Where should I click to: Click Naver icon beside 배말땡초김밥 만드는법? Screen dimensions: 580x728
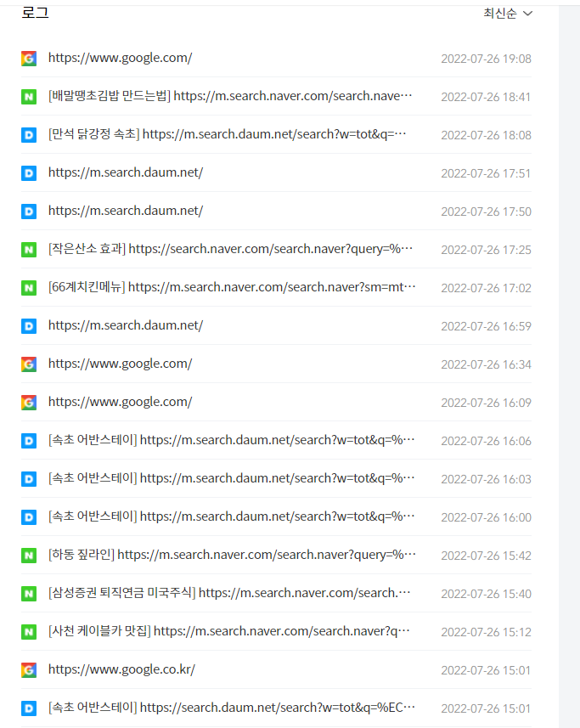coord(29,97)
